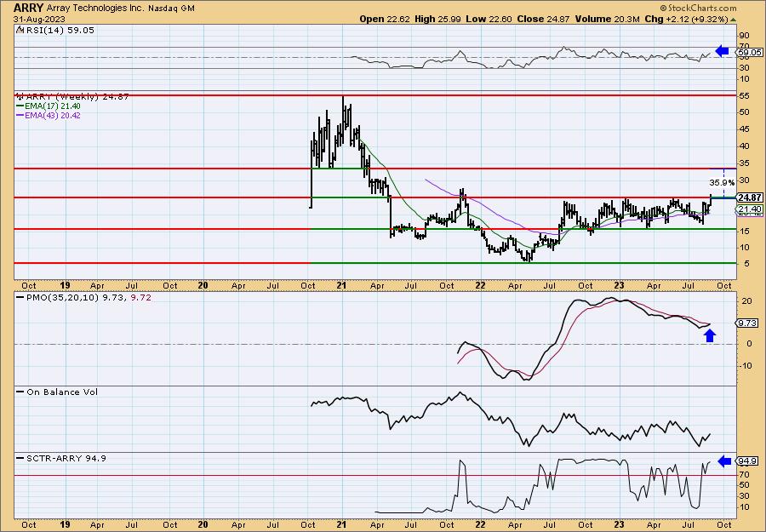The width and height of the screenshot is (766, 532).
Task: Open the StockCharts.com copyright link
Action: 698,8
